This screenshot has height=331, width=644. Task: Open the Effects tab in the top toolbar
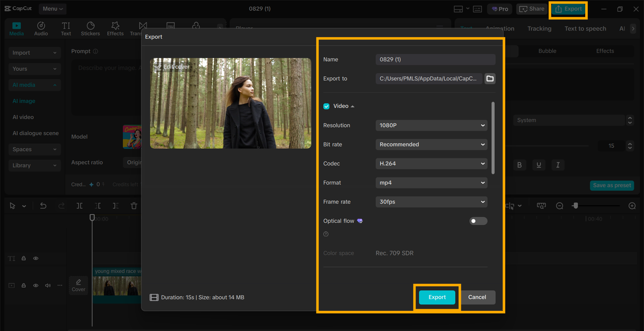pyautogui.click(x=115, y=29)
